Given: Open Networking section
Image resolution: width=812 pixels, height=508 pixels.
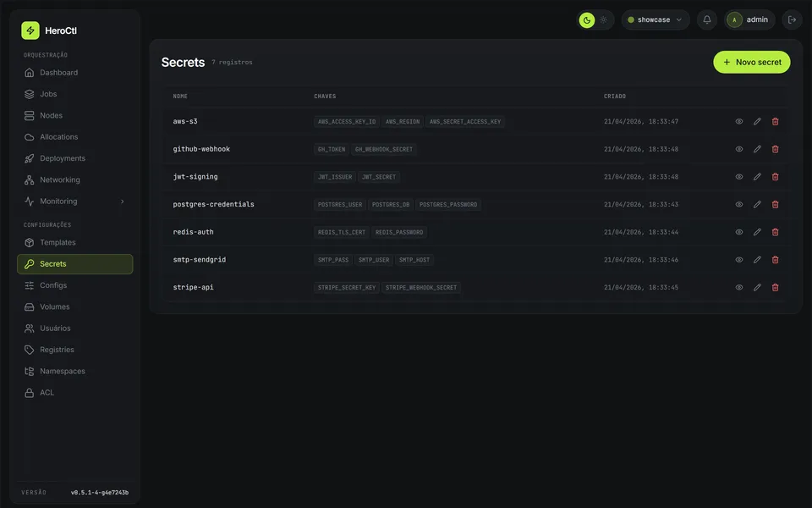Looking at the screenshot, I should tap(74, 179).
